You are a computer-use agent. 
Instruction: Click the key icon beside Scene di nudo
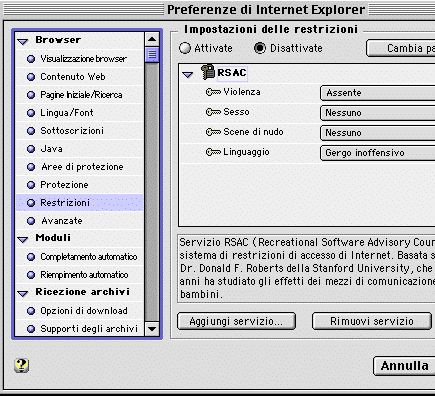point(213,132)
